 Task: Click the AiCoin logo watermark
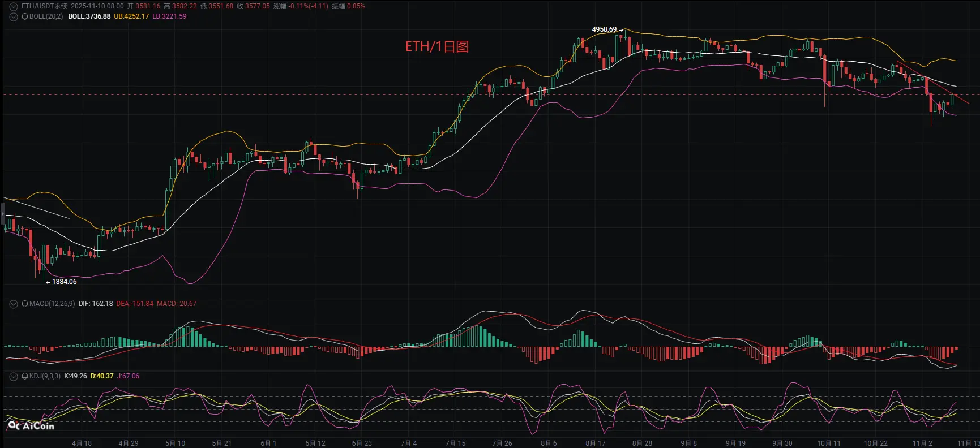coord(31,426)
